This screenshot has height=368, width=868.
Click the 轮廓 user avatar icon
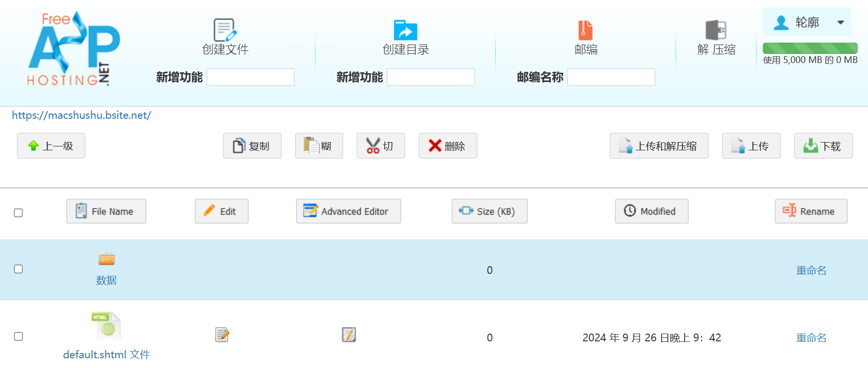point(781,23)
